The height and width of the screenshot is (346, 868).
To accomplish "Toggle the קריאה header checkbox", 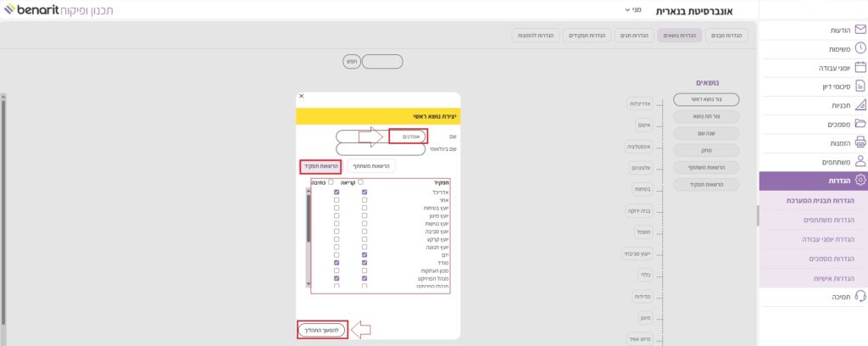I will 361,181.
